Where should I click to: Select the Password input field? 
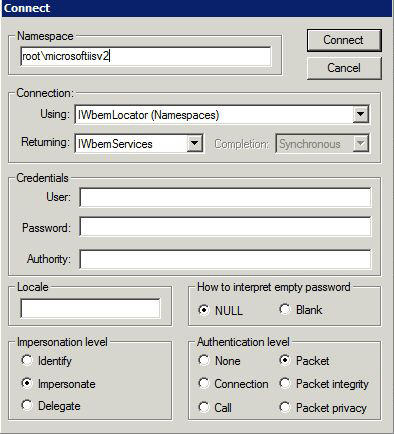[x=225, y=227]
